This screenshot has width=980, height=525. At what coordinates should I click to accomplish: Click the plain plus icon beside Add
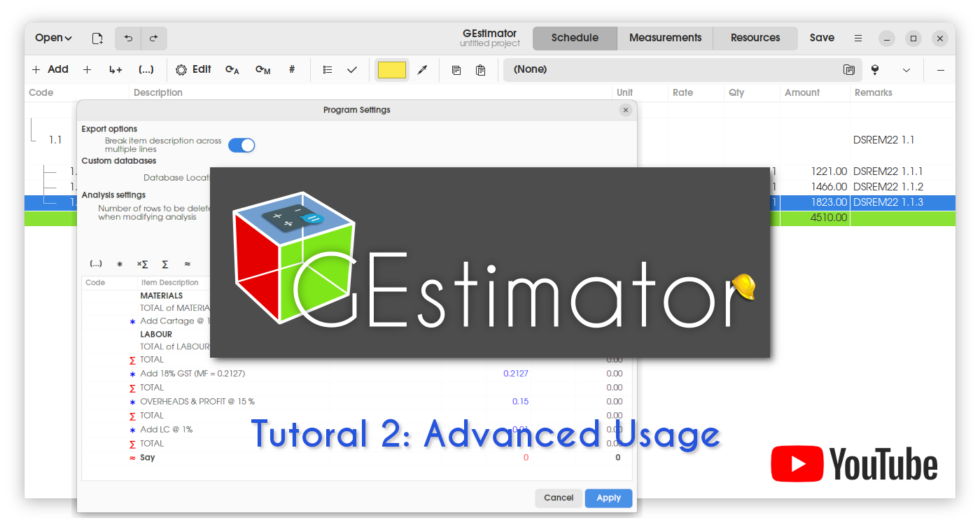pos(87,69)
